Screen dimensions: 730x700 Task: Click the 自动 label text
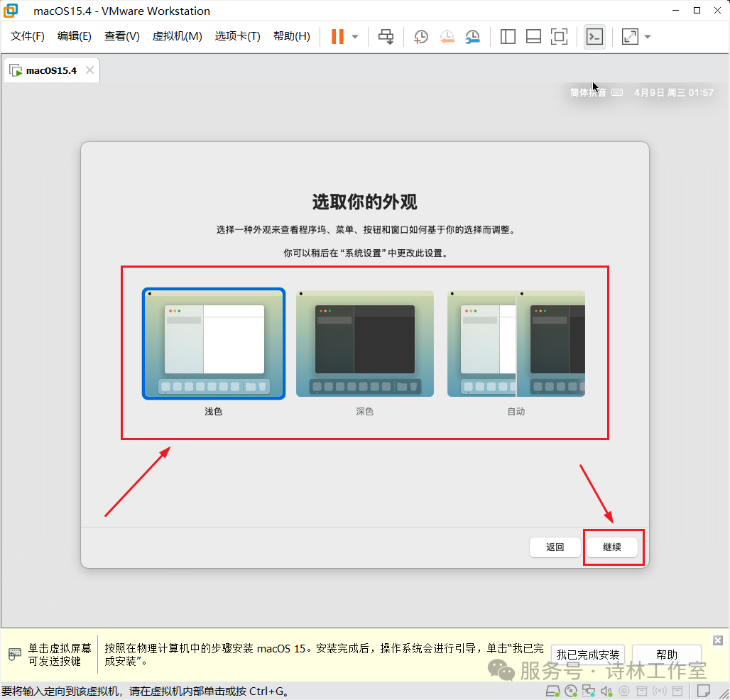516,412
